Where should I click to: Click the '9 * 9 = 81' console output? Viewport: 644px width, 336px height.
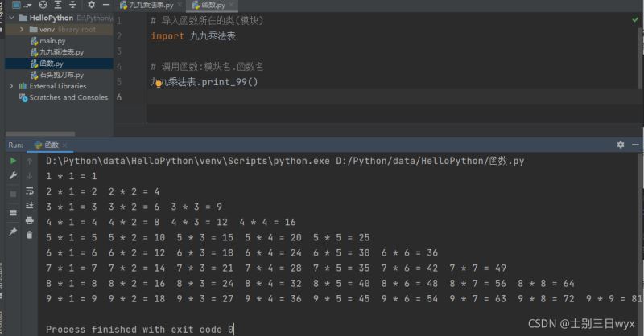(x=613, y=299)
